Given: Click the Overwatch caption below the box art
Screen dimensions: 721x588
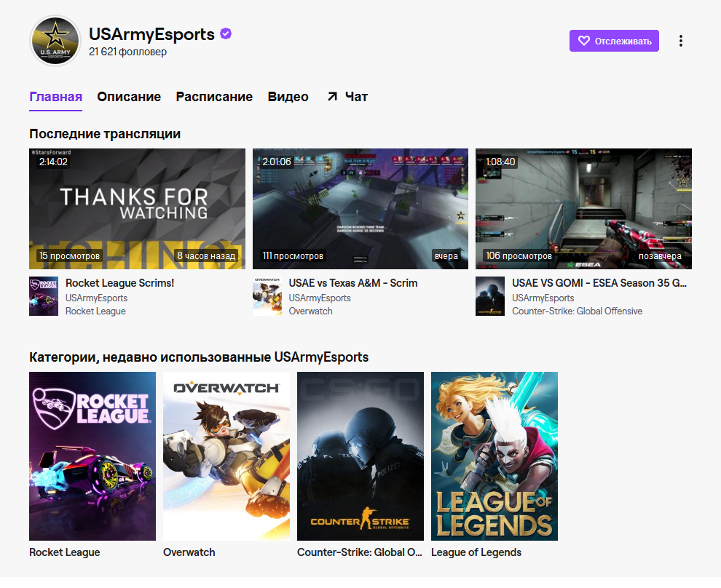Looking at the screenshot, I should point(189,552).
